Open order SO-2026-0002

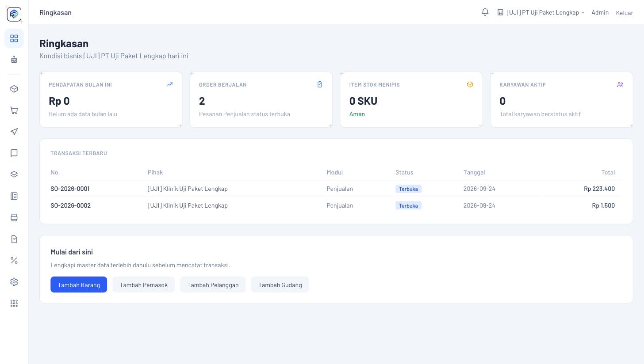click(70, 205)
